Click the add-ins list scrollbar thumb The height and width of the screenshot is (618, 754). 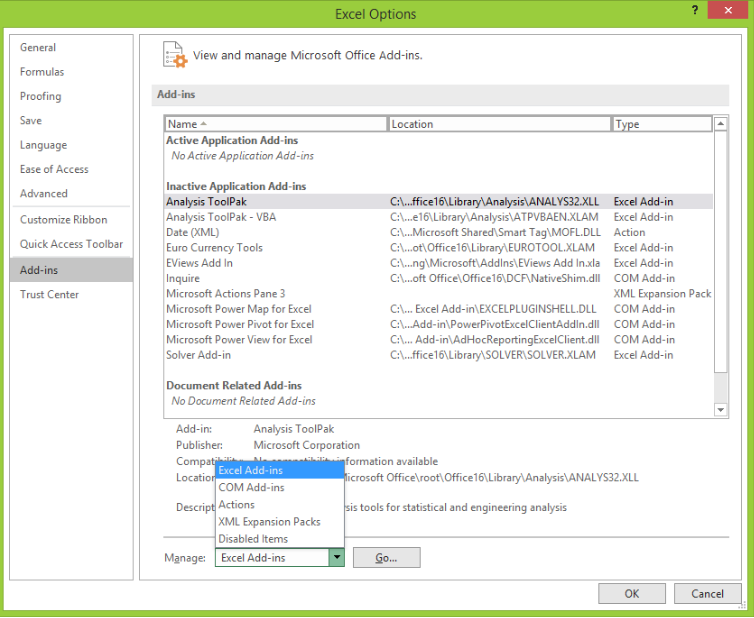click(x=720, y=252)
